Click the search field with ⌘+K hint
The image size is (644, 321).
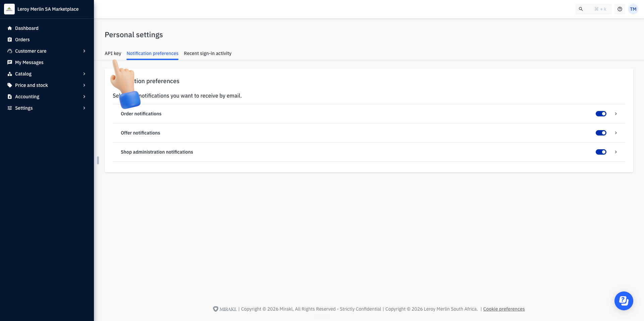tap(594, 9)
